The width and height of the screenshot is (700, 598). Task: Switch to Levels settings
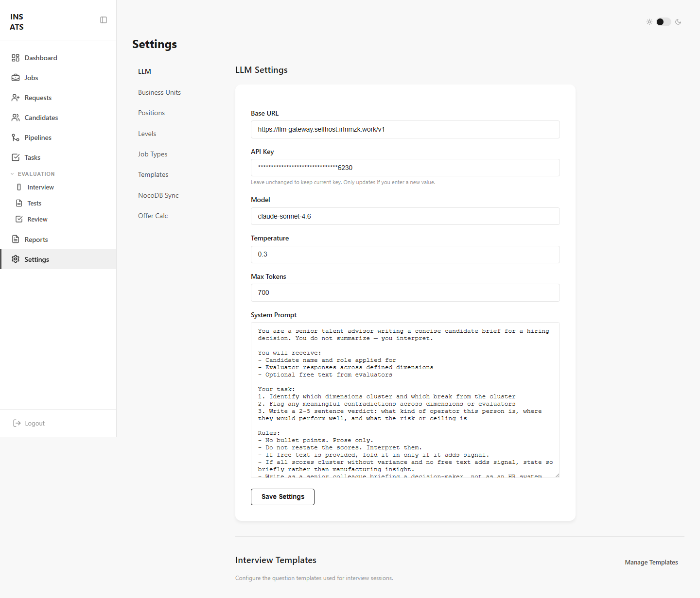pyautogui.click(x=147, y=134)
